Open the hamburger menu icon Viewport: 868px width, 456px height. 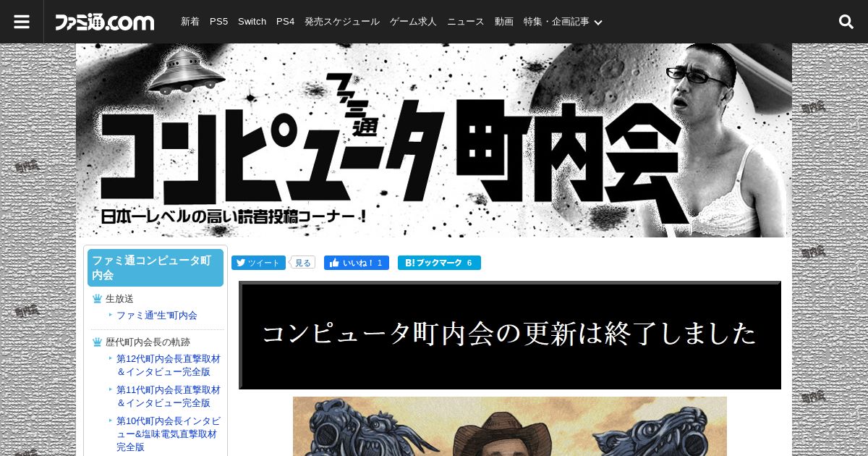[22, 22]
